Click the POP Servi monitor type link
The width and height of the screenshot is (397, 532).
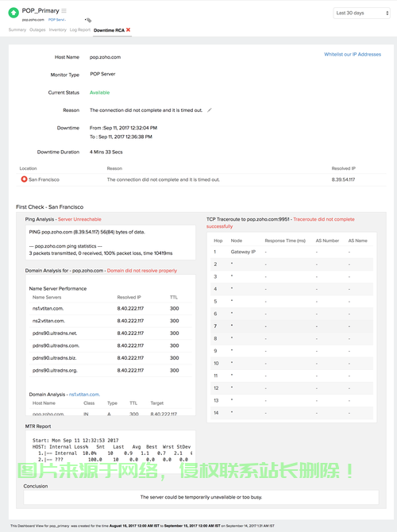57,20
